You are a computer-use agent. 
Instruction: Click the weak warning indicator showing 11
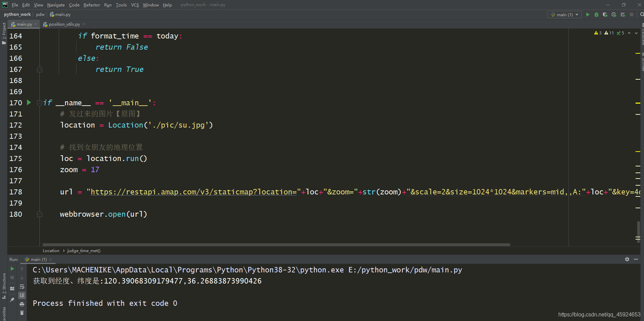(x=609, y=33)
